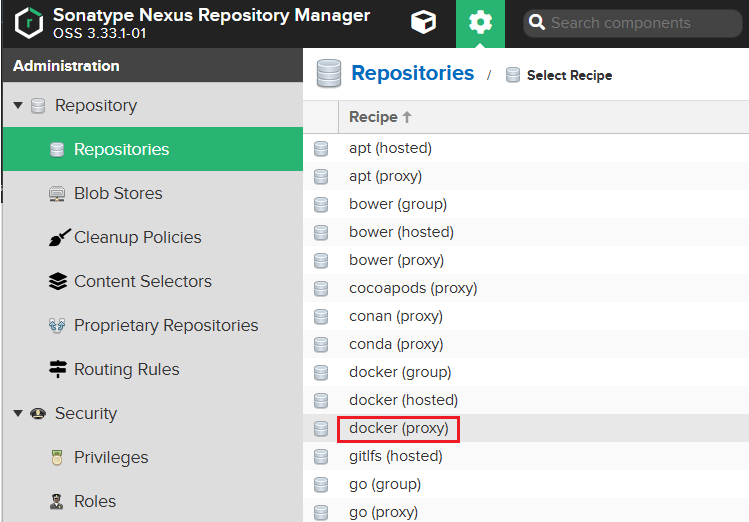Click the Routing Rules signpost icon
Viewport: 749px width, 522px height.
coord(58,369)
